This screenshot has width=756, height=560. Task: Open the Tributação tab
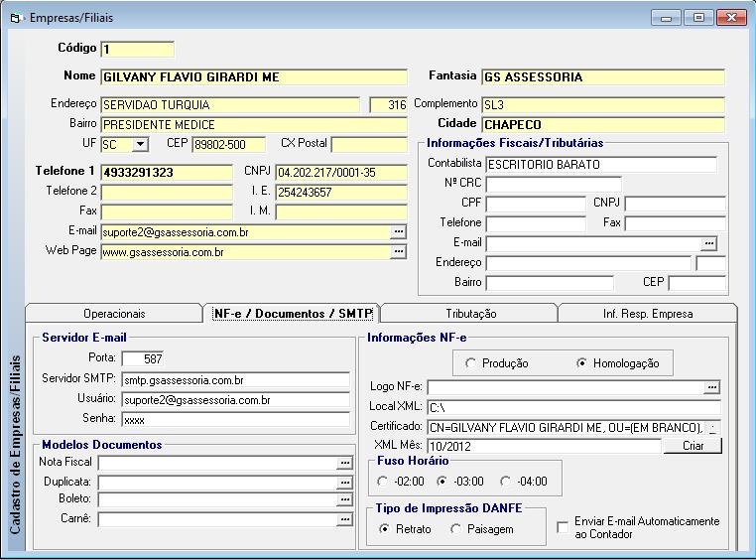[470, 314]
